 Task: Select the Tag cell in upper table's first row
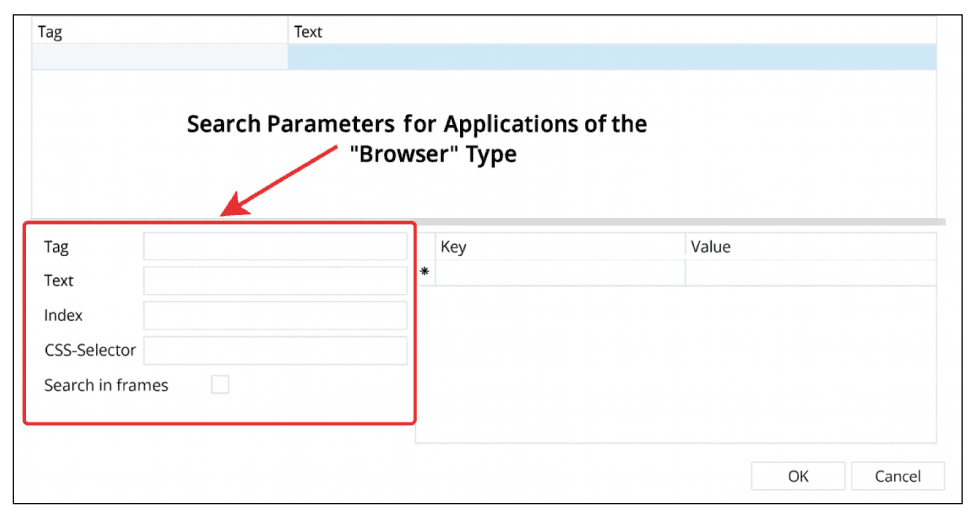160,57
